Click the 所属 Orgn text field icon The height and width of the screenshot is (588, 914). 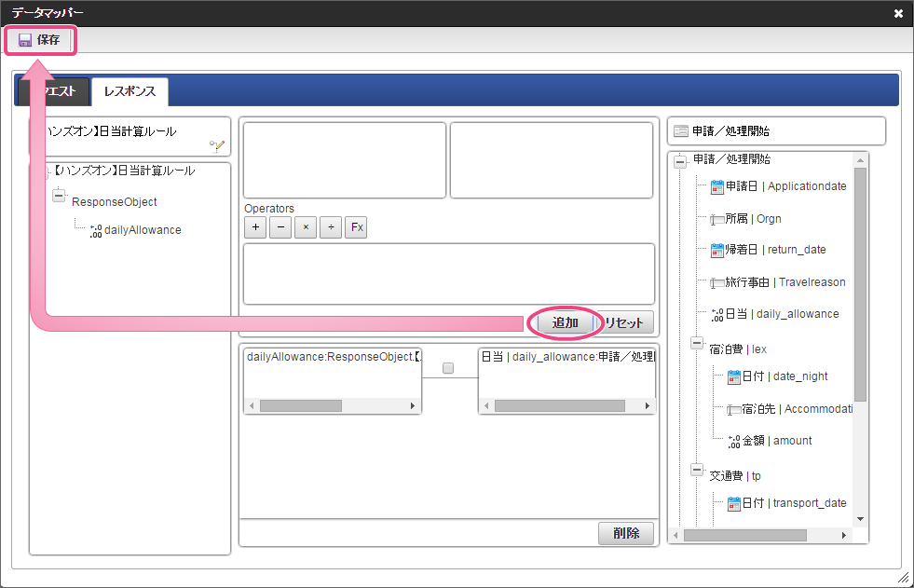717,220
